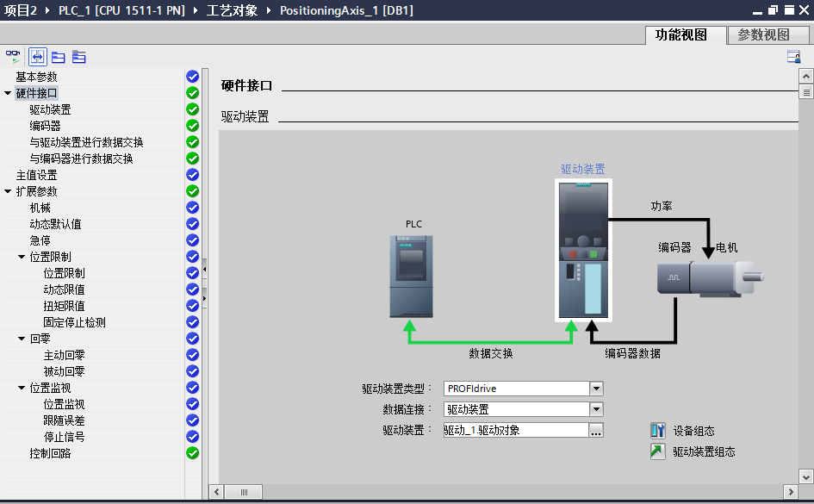Click the open all parameters folder icon
This screenshot has width=814, height=504.
click(x=57, y=56)
